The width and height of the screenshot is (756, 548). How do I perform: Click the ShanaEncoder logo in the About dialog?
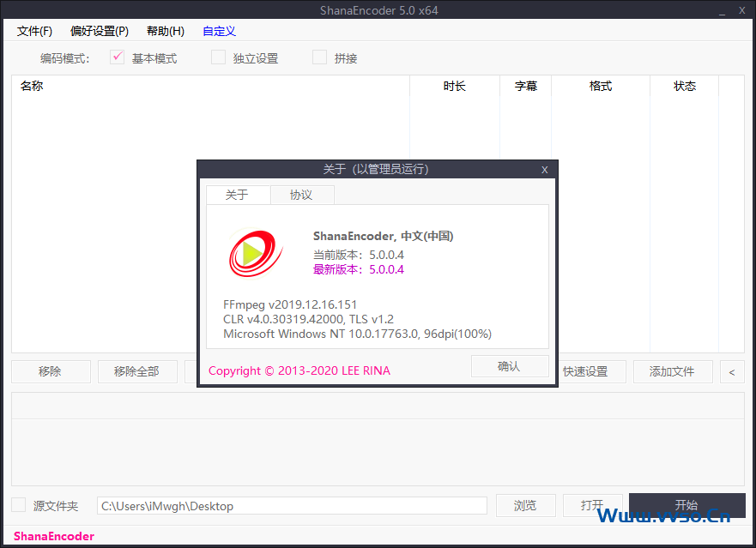pyautogui.click(x=255, y=253)
